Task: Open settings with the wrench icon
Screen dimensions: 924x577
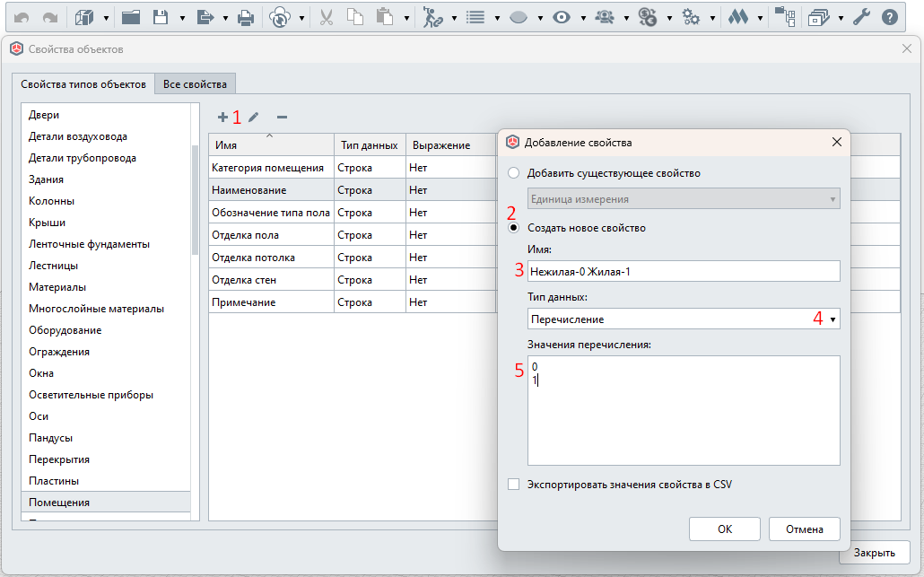Action: click(861, 18)
